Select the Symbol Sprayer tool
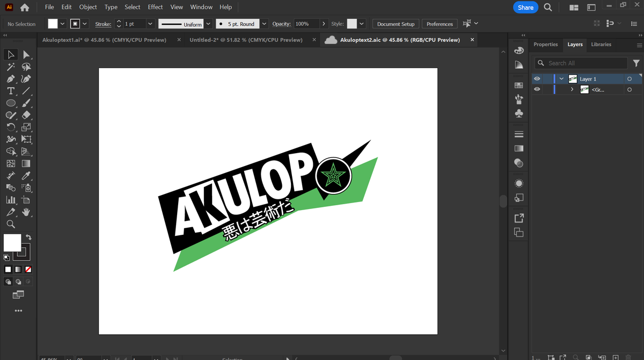This screenshot has width=644, height=360. [26, 188]
